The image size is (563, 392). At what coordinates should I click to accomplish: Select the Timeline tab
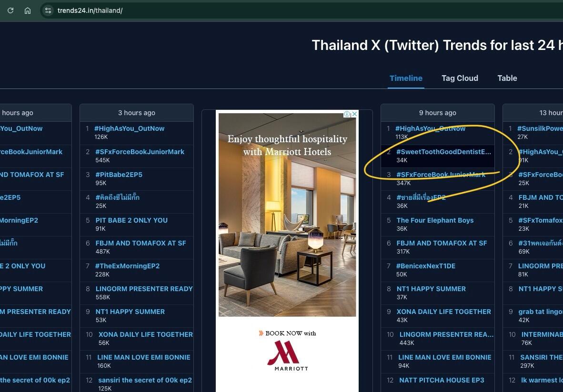(406, 78)
